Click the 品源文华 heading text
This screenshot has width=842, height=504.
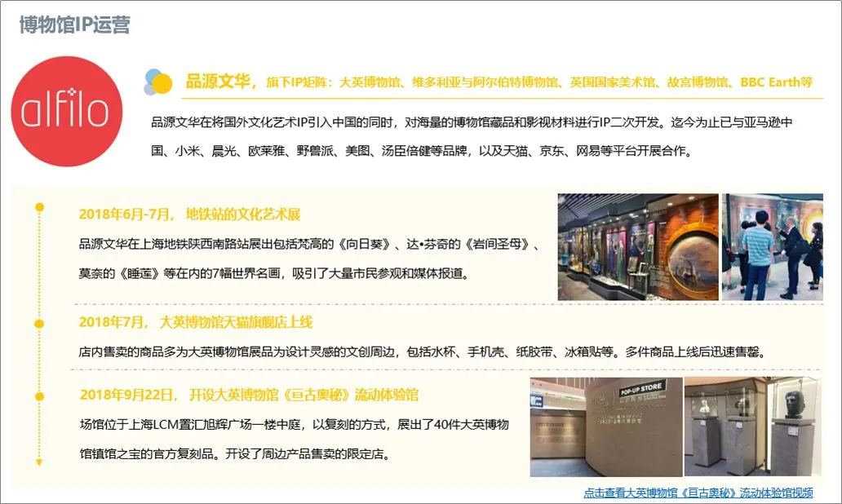(x=218, y=81)
